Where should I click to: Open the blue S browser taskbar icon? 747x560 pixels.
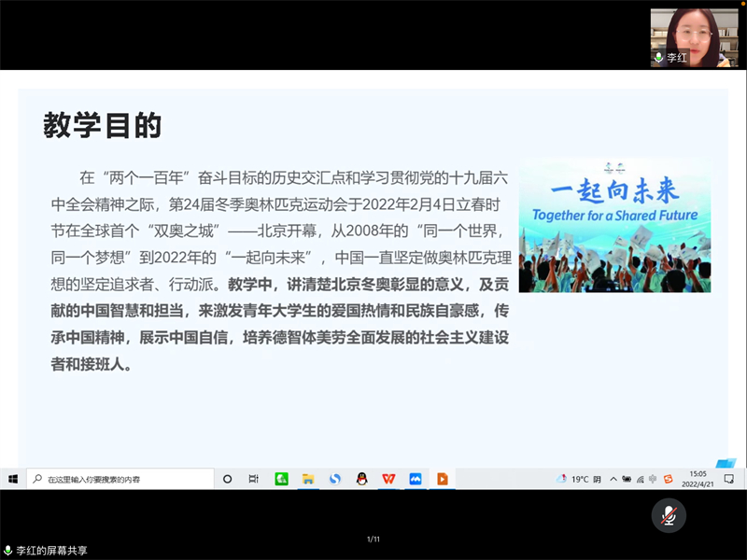[334, 479]
